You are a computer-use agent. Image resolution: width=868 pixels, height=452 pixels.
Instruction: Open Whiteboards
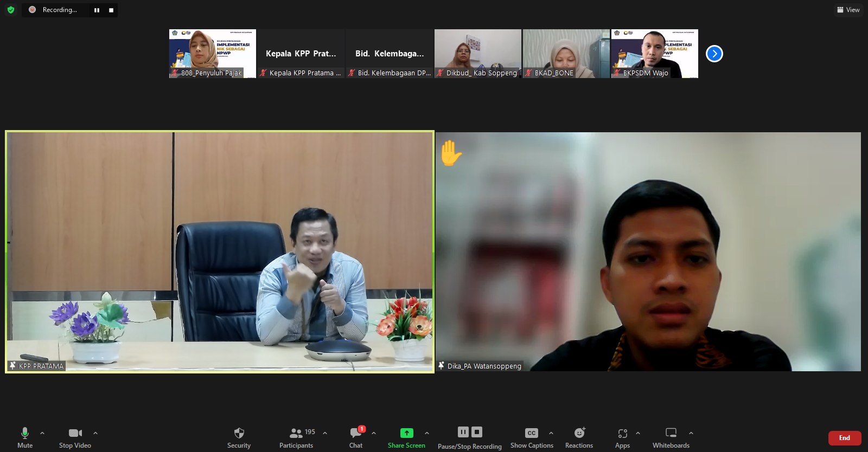pyautogui.click(x=671, y=437)
